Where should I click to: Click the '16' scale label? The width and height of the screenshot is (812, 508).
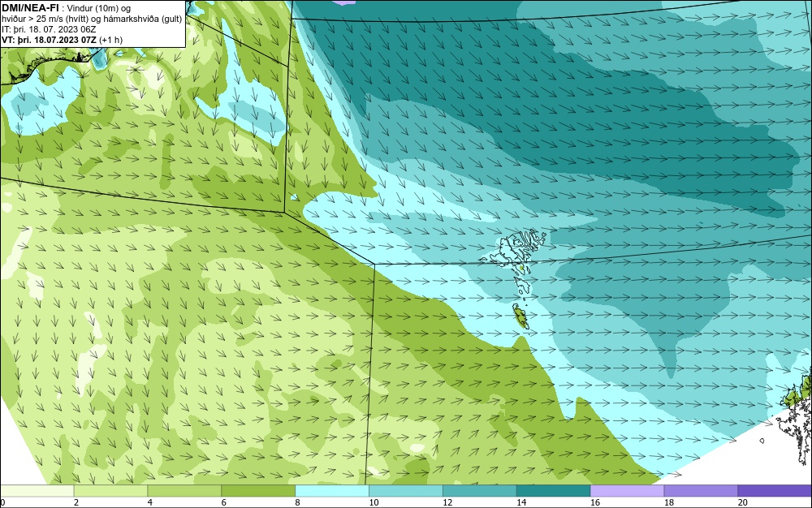pos(595,502)
